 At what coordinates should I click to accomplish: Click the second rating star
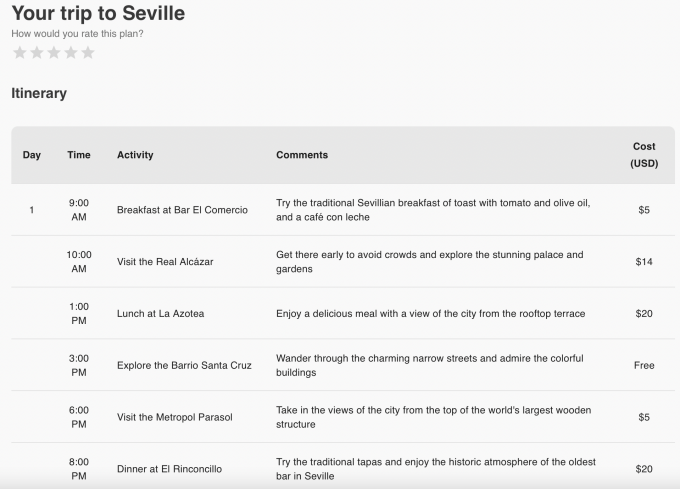click(x=37, y=52)
